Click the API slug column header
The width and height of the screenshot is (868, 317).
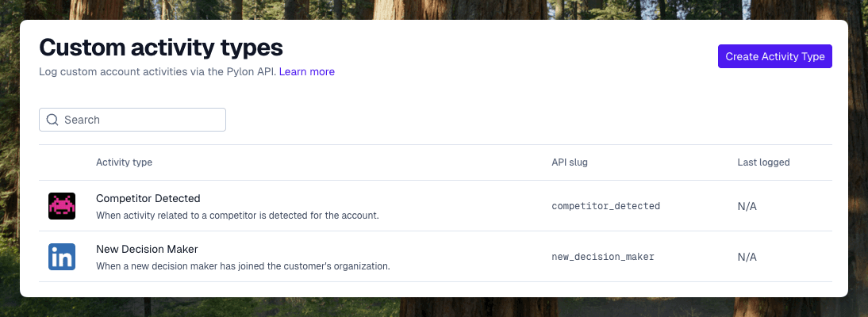[x=570, y=162]
